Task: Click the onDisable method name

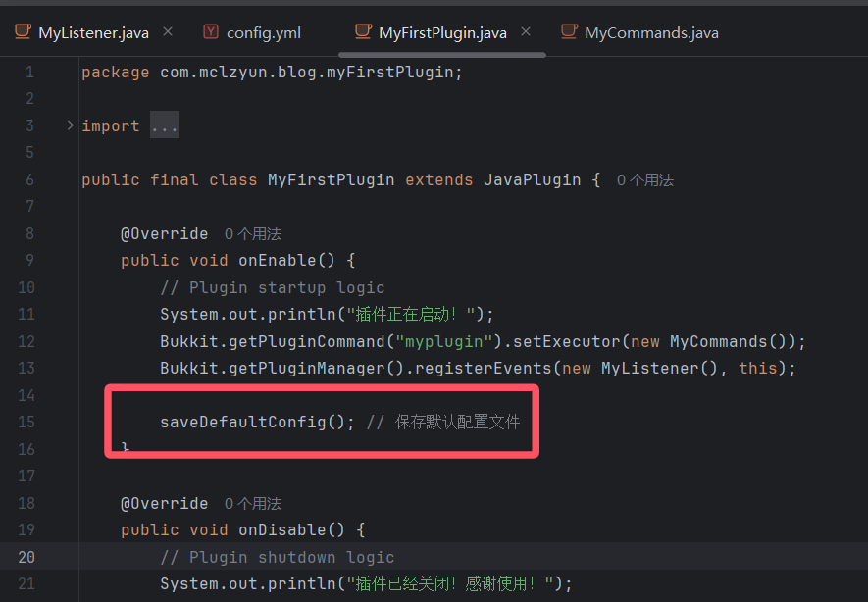Action: pyautogui.click(x=281, y=530)
